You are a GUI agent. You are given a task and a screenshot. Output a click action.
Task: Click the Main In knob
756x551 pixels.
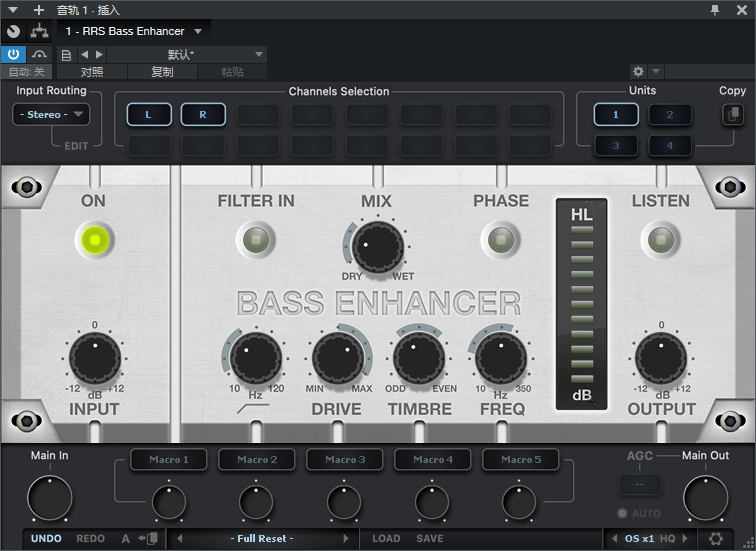coord(50,498)
